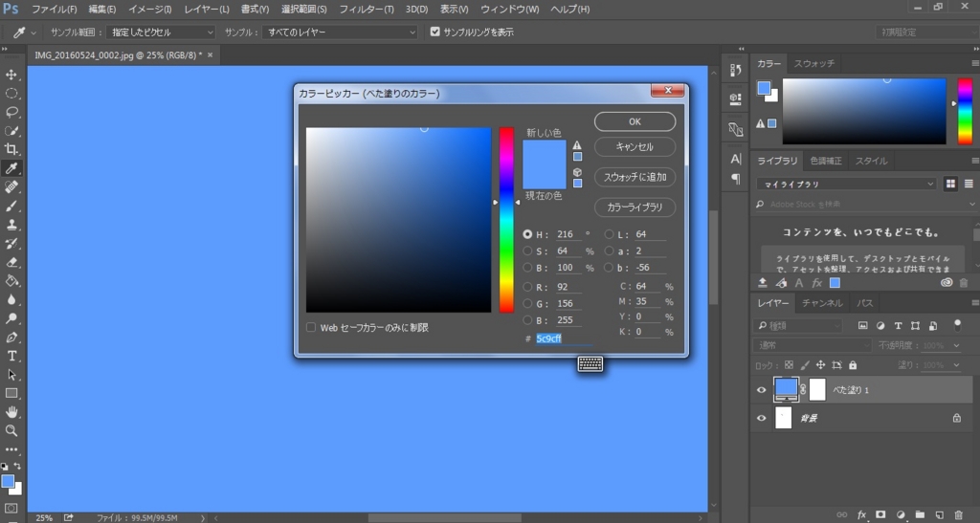Hide the べた塗り 1 layer

(x=761, y=390)
